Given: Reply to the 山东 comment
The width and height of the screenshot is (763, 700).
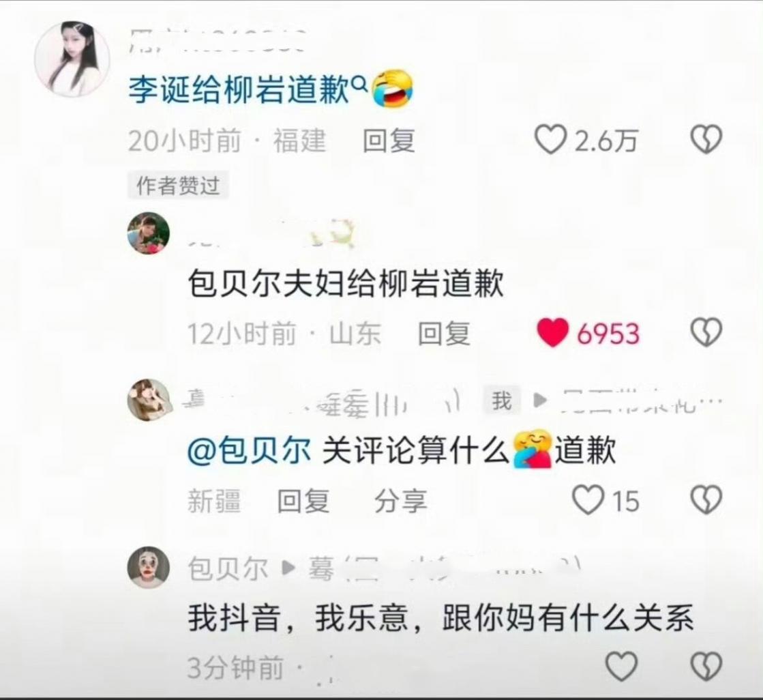Looking at the screenshot, I should pos(445,334).
